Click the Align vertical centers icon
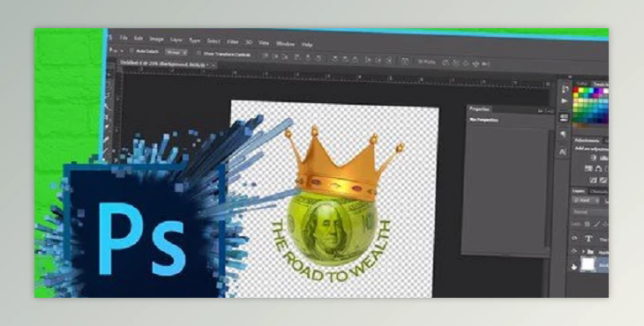Image resolution: width=644 pixels, height=326 pixels. tap(275, 56)
